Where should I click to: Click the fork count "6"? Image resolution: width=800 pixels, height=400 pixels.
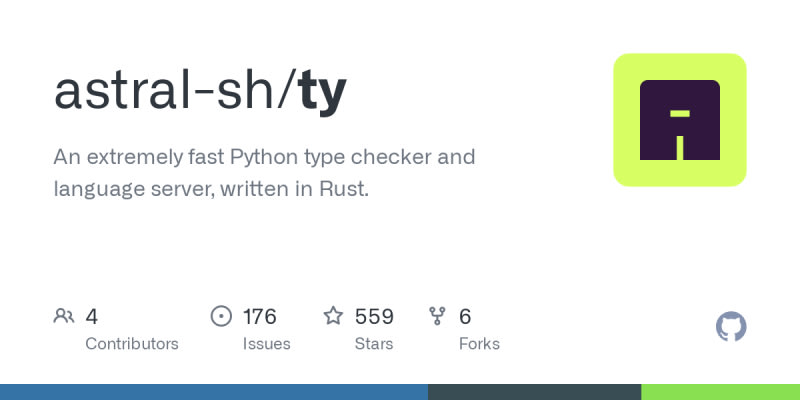(x=465, y=317)
